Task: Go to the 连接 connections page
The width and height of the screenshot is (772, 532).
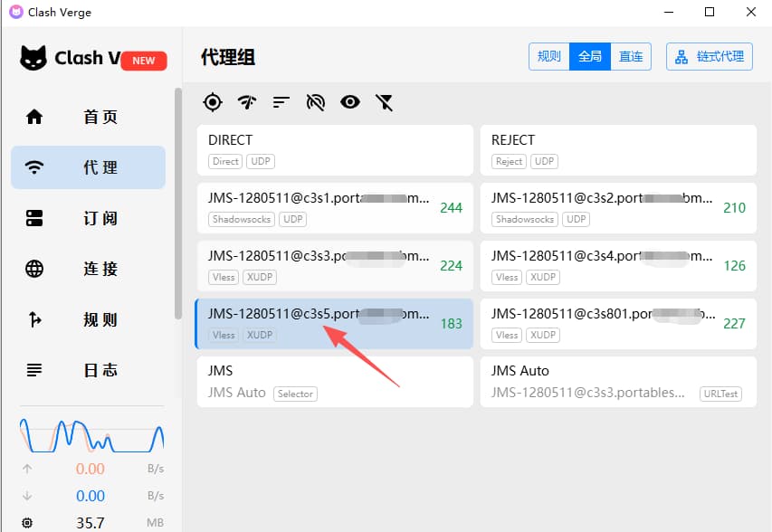Action: (x=88, y=269)
